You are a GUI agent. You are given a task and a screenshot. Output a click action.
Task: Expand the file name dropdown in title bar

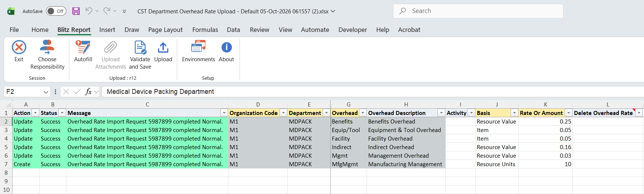(x=333, y=11)
